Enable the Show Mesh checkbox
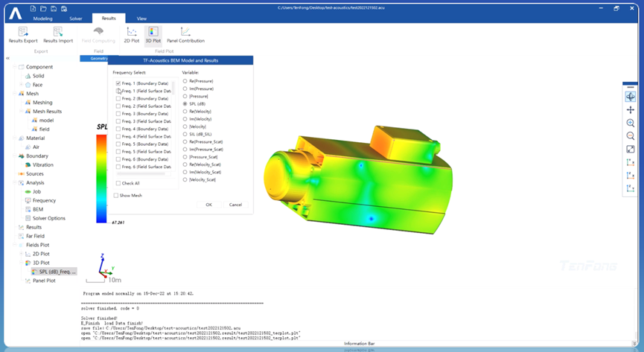Viewport: 644px width, 352px height. click(x=116, y=196)
